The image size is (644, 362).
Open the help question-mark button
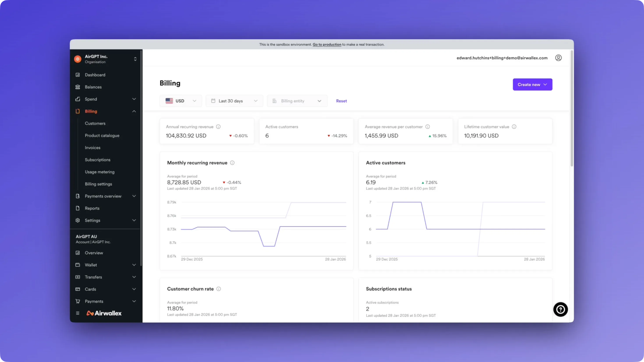[560, 309]
